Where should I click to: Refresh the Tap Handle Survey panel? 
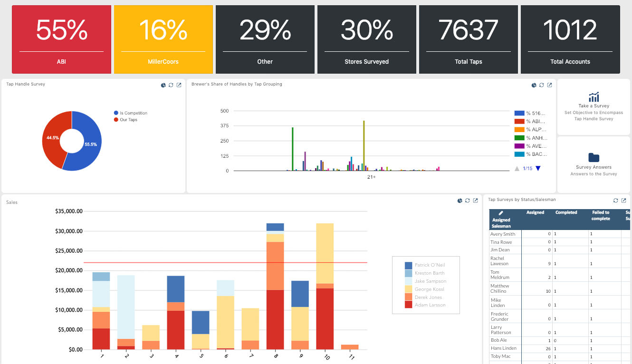[x=171, y=85]
